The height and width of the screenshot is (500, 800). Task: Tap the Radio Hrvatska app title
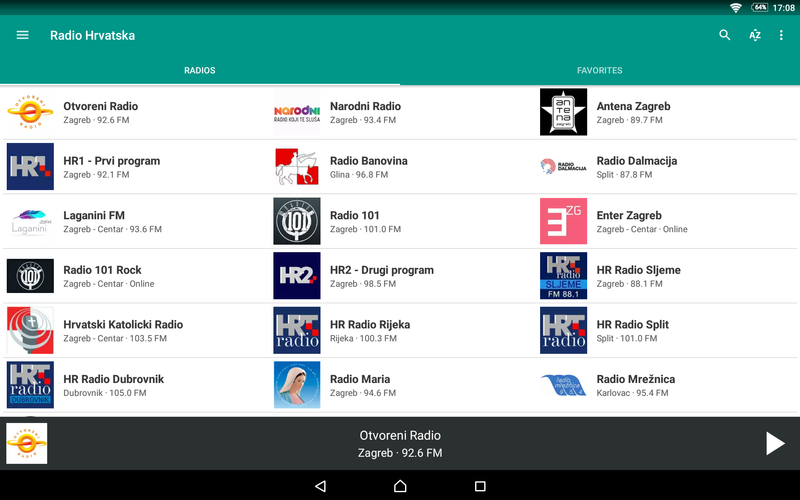tap(92, 35)
